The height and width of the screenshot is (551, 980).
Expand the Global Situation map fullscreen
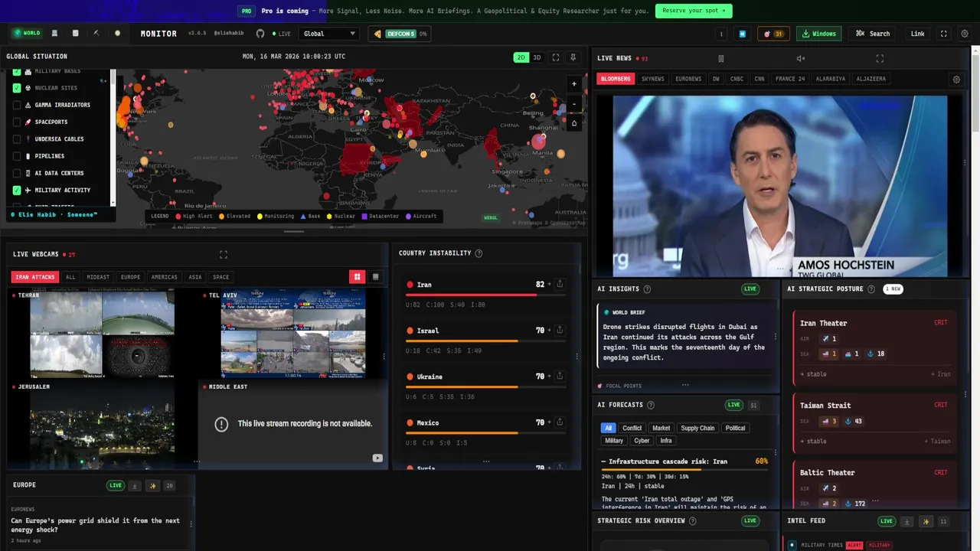(556, 57)
